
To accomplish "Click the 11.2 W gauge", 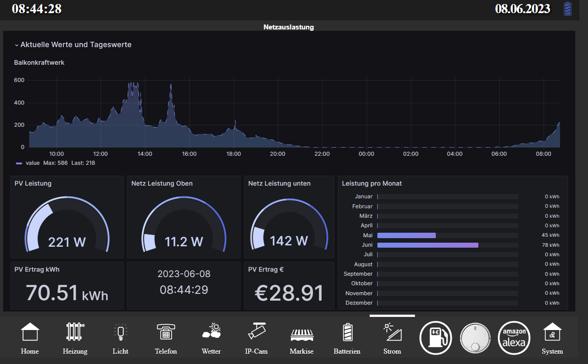I will coord(184,224).
